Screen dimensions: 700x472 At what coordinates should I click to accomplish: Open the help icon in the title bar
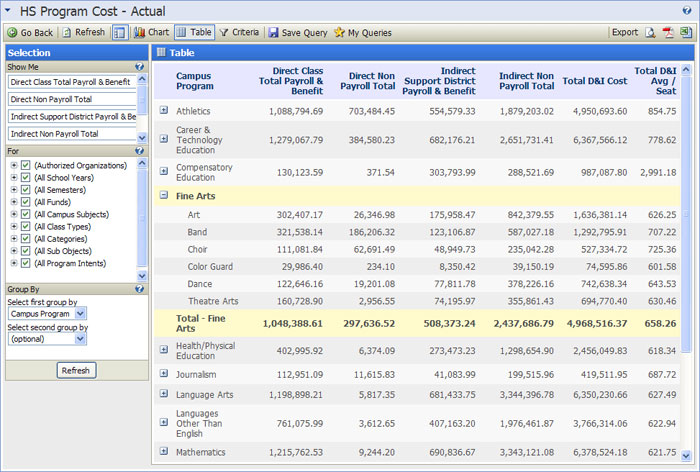coord(687,11)
